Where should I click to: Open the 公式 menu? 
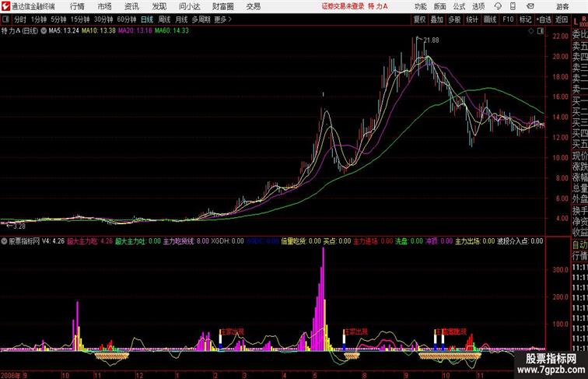pos(459,6)
